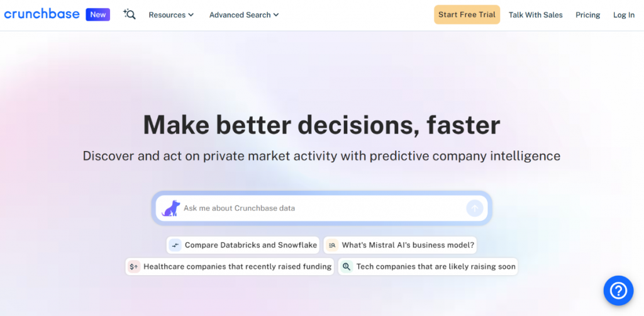Viewport: 644px width, 316px height.
Task: Click the Log In link
Action: [624, 15]
